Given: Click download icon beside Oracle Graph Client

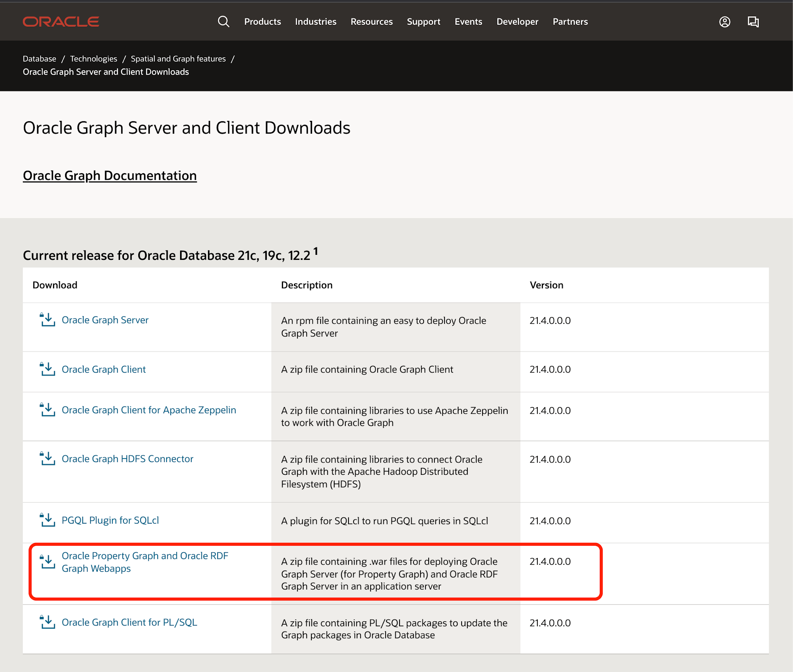Looking at the screenshot, I should click(47, 369).
